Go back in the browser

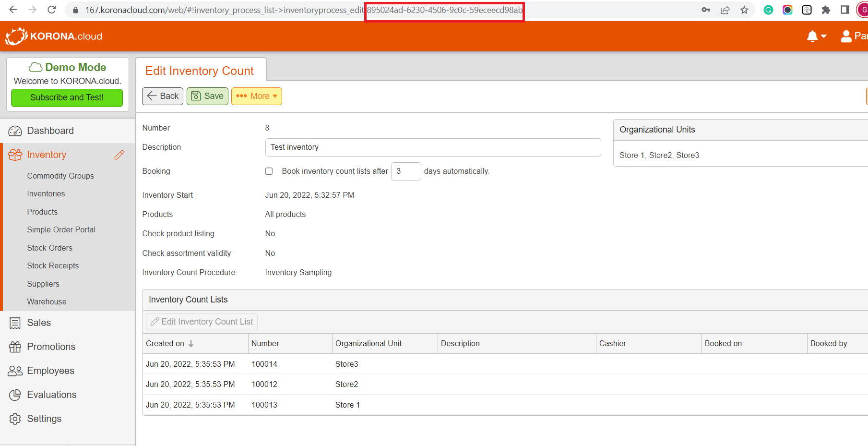[x=13, y=10]
